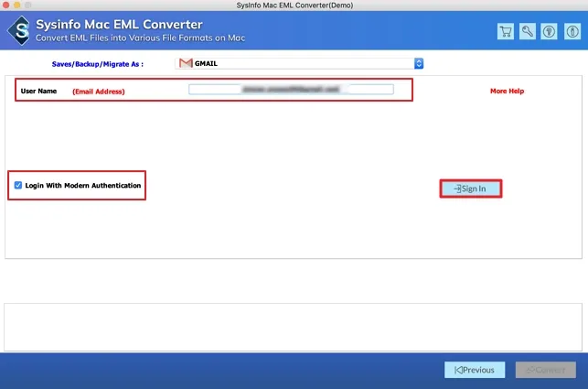Uncheck Login With Modern Authentication
The height and width of the screenshot is (389, 588).
18,185
